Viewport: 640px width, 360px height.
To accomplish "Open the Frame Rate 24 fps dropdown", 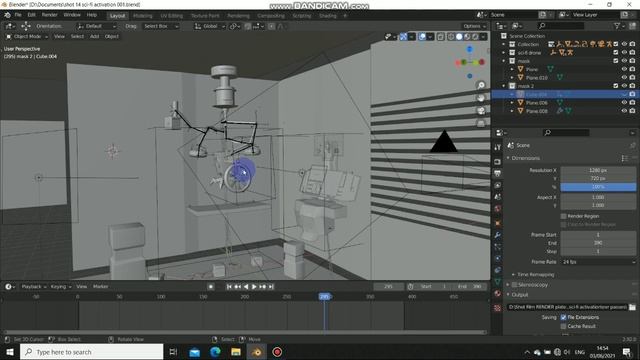I will (598, 262).
